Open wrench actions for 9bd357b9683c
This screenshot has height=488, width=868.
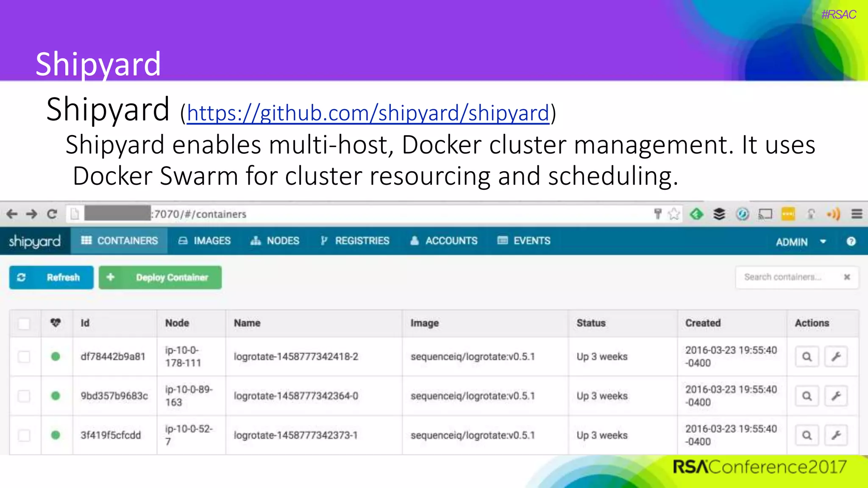(x=836, y=396)
